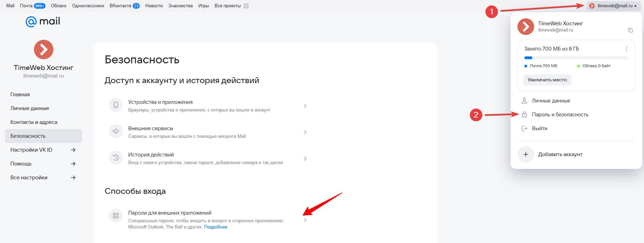Click Занято 700 МБ из 8 ГБ text
The height and width of the screenshot is (243, 644).
(552, 49)
